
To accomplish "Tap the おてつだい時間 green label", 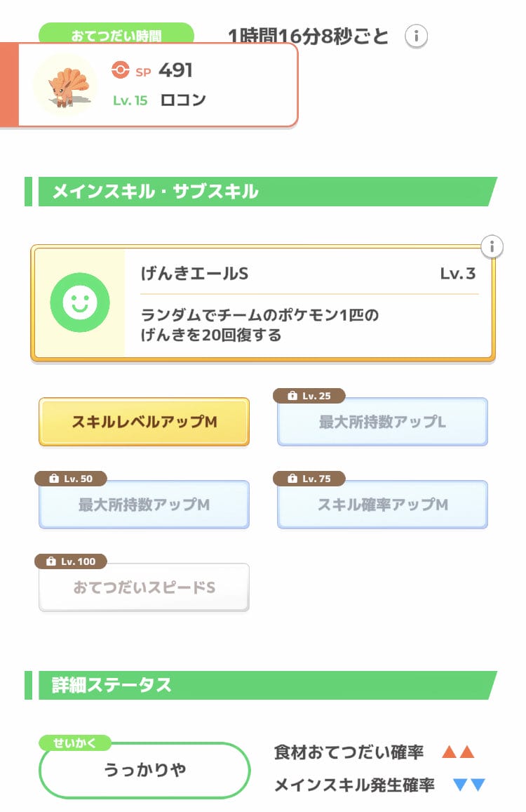I will click(x=116, y=33).
